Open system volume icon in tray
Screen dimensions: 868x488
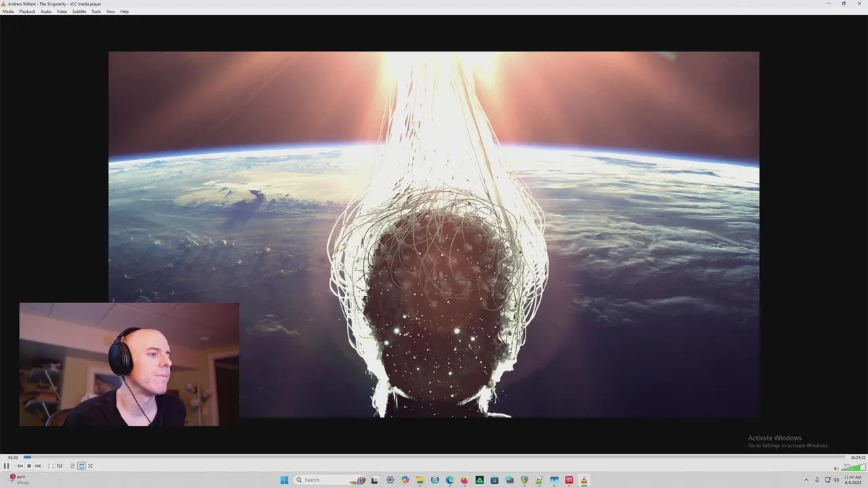point(836,480)
